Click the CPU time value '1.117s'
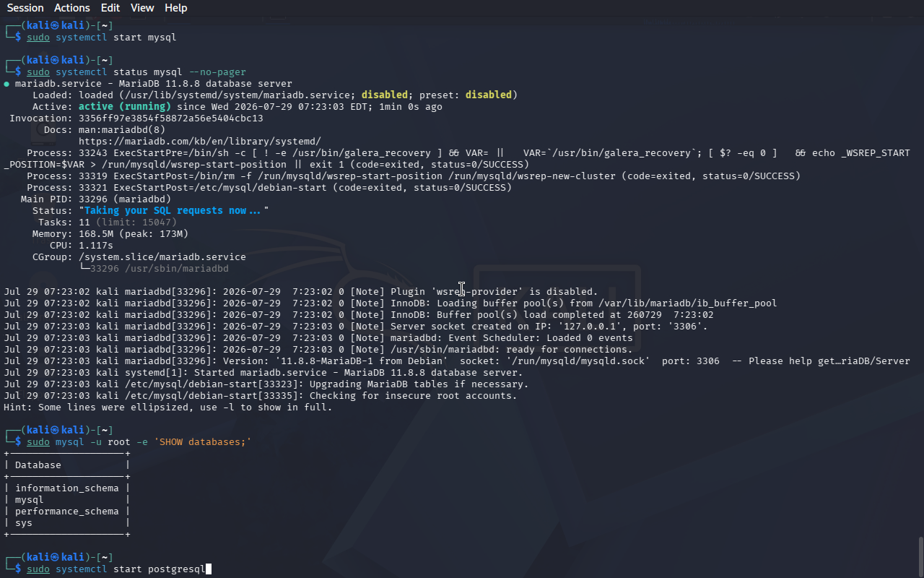The width and height of the screenshot is (924, 578). click(x=96, y=246)
